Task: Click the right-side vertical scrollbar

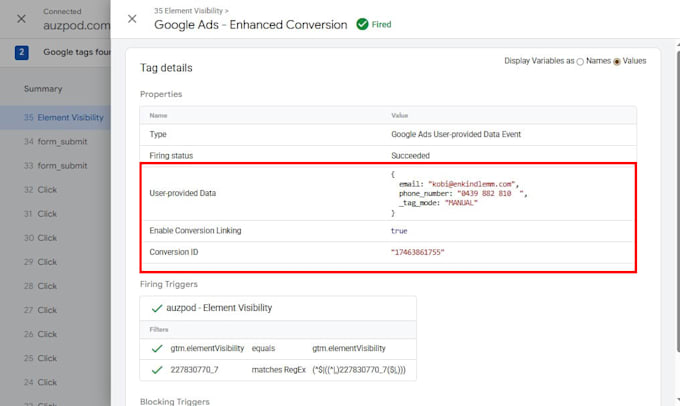Action: (678, 202)
